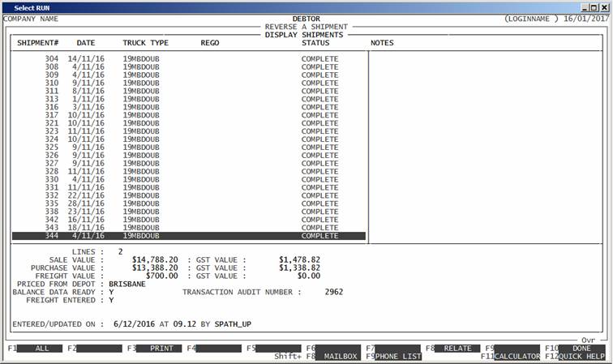
Task: Click the entered date 6/12/2016
Action: tap(134, 324)
